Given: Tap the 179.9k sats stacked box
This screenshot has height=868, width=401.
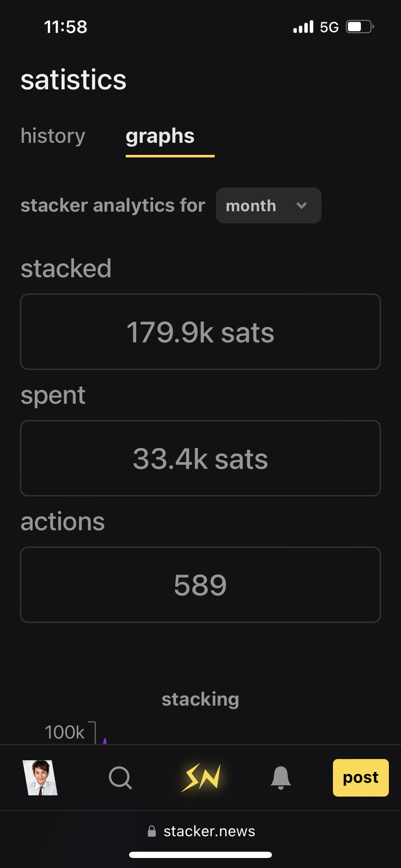Looking at the screenshot, I should pos(200,332).
